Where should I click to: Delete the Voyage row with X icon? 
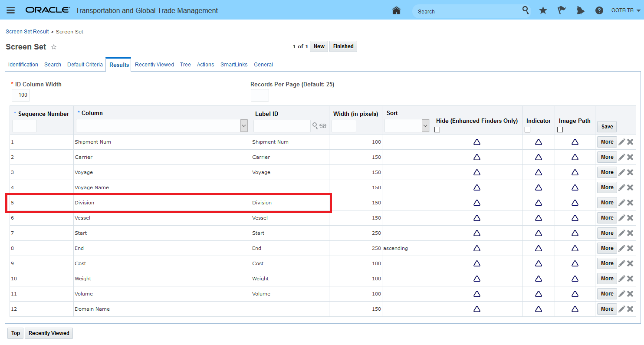[x=630, y=172]
